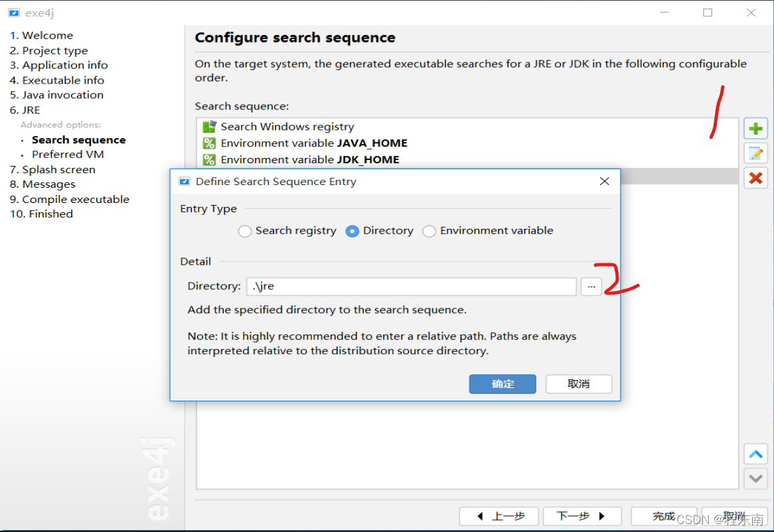This screenshot has height=532, width=774.
Task: Go to step 4. Executable info
Action: 57,80
